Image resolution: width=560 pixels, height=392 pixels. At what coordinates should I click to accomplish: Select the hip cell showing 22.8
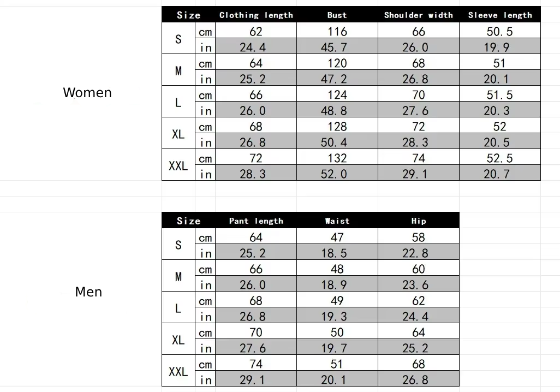tap(418, 253)
